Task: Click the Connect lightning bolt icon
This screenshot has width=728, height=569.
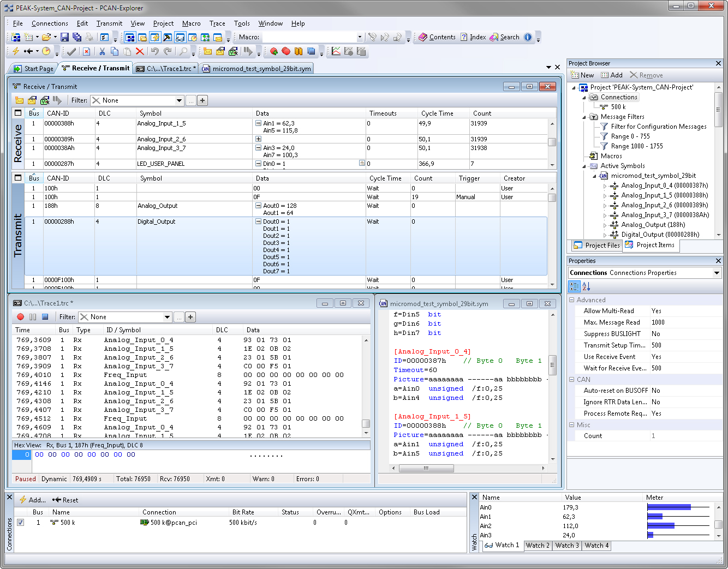Action: coord(16,51)
